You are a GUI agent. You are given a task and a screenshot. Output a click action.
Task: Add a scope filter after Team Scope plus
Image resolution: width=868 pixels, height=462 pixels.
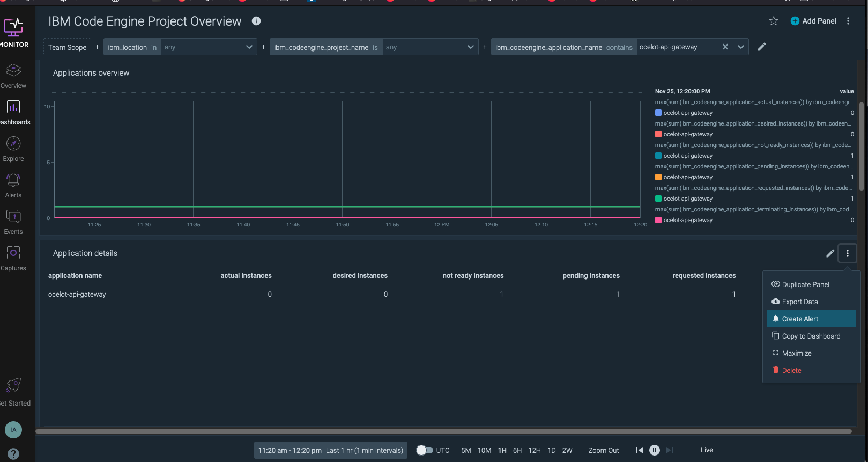click(97, 47)
